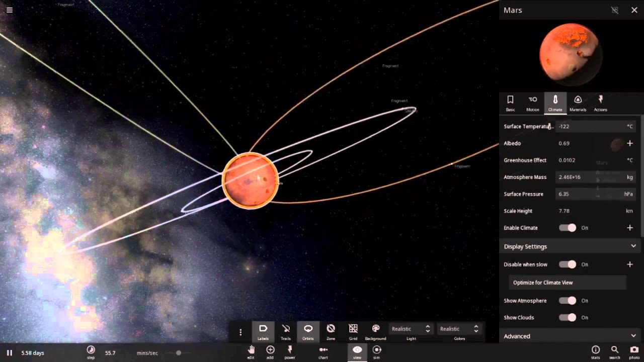This screenshot has height=362, width=644.
Task: Collapse the Display Settings section
Action: tap(570, 246)
